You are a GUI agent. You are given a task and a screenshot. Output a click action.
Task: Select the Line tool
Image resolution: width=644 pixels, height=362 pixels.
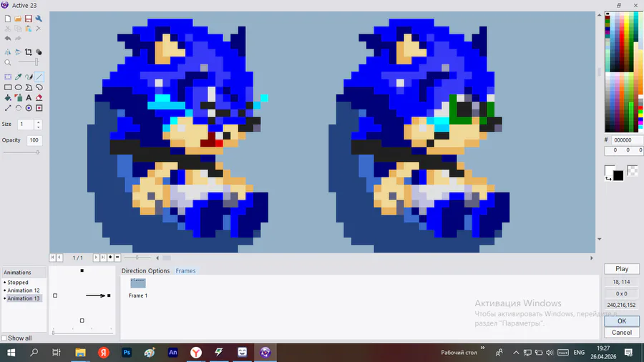tap(39, 77)
